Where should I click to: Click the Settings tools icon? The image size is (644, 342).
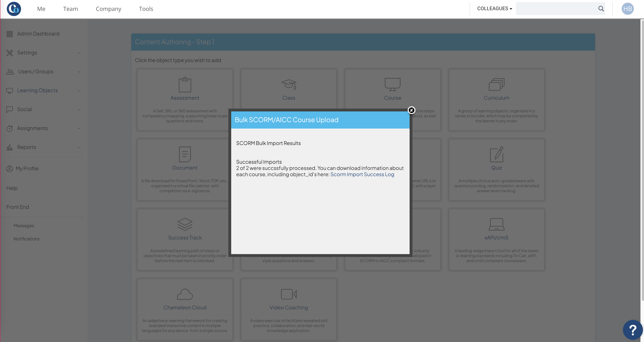9,53
